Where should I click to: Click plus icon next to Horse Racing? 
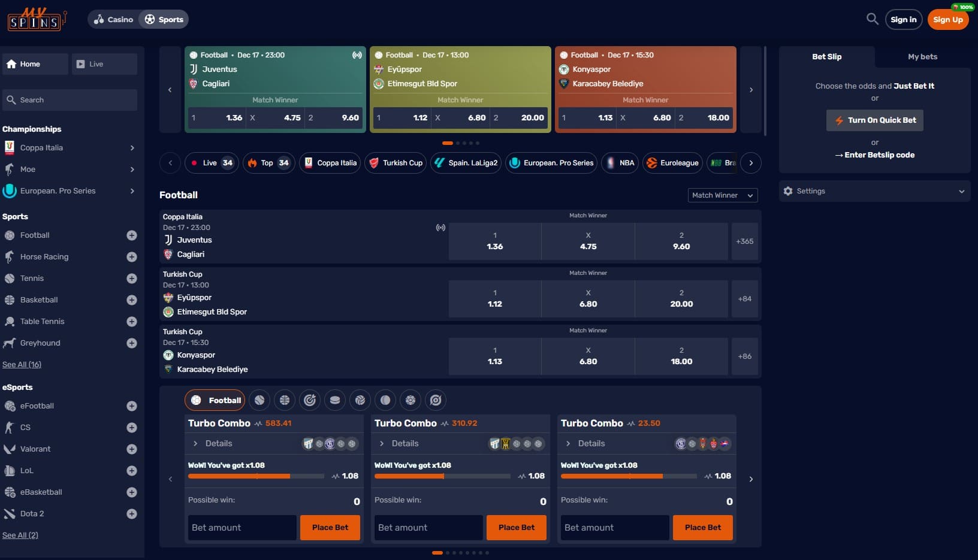132,257
